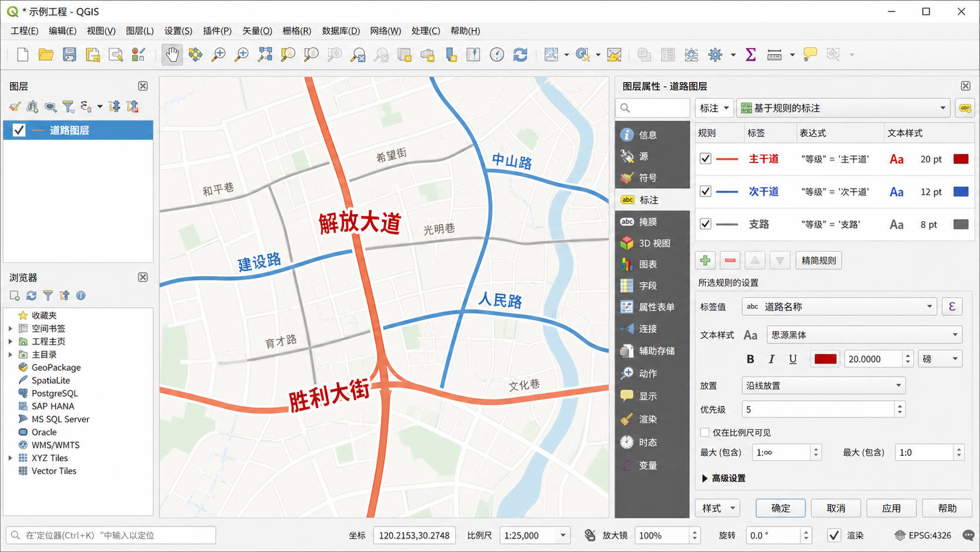Add new rule with green plus
The width and height of the screenshot is (980, 552).
click(705, 260)
